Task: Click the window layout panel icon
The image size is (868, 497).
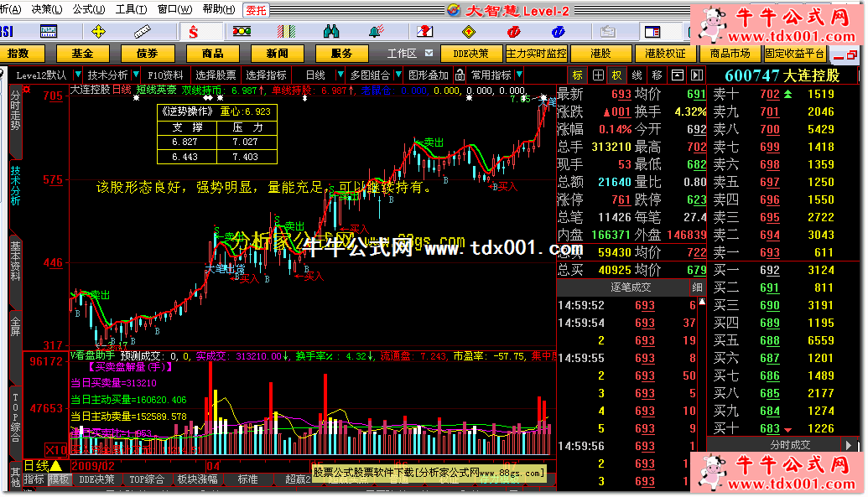Action: (652, 32)
